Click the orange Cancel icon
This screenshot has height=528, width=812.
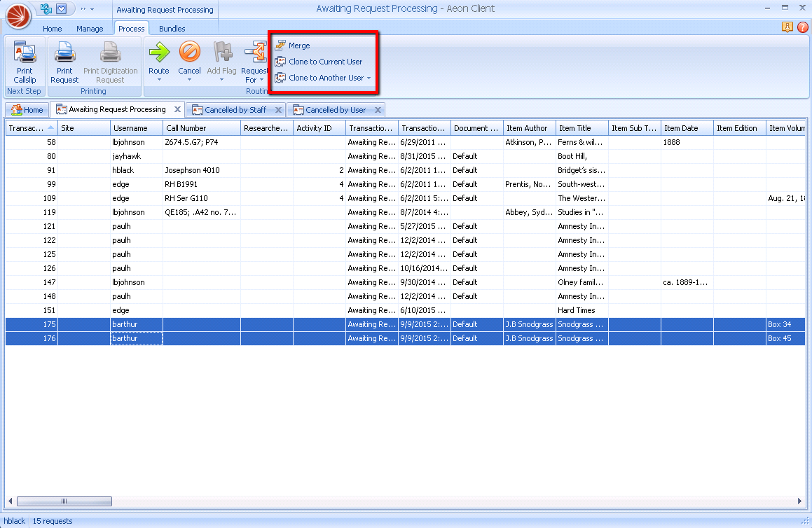pos(189,53)
